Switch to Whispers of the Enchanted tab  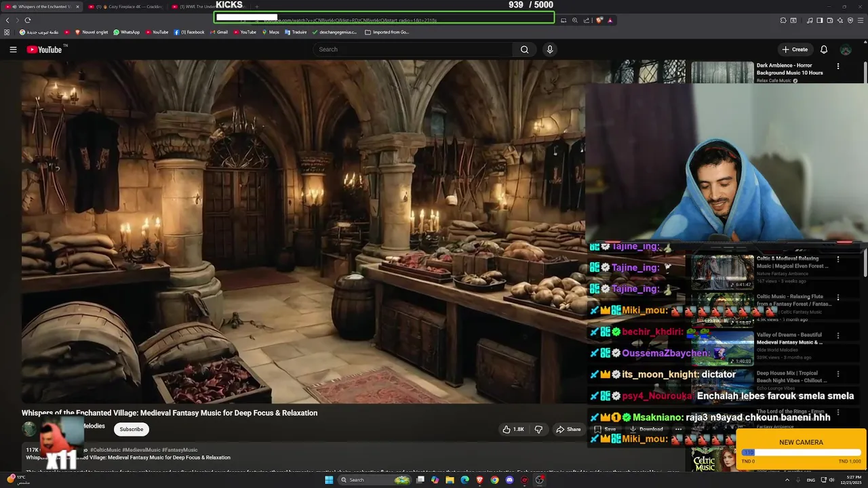(x=42, y=7)
